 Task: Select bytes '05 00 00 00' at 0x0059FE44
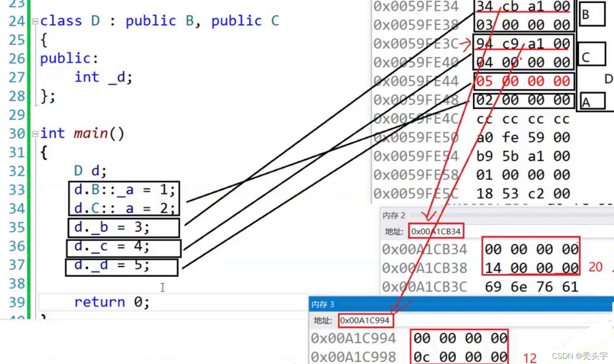[x=523, y=81]
